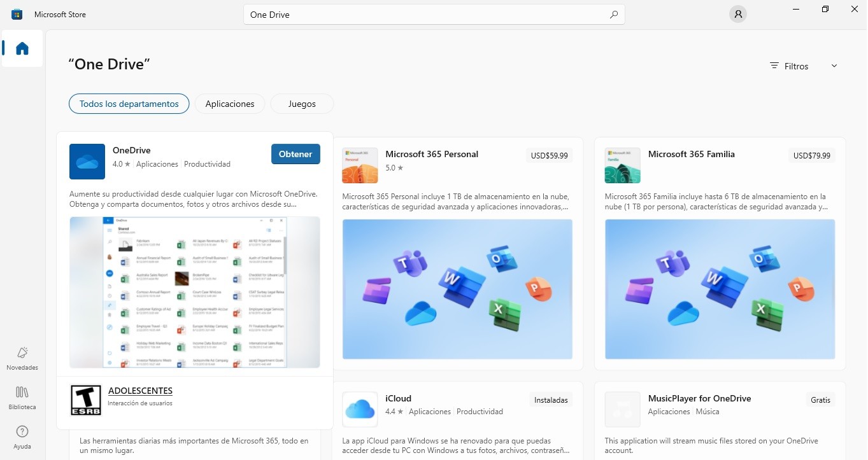
Task: Click Instaladas button for iCloud
Action: [x=551, y=400]
